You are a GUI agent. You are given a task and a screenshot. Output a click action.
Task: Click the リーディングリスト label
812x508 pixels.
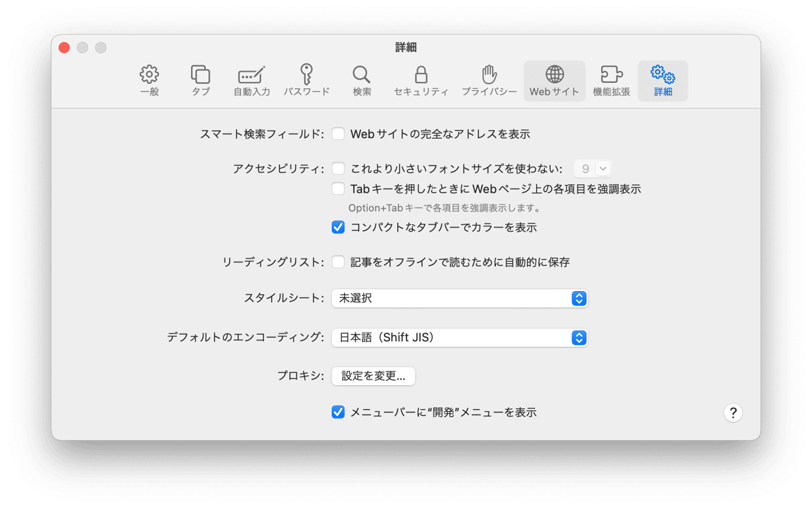tap(273, 262)
